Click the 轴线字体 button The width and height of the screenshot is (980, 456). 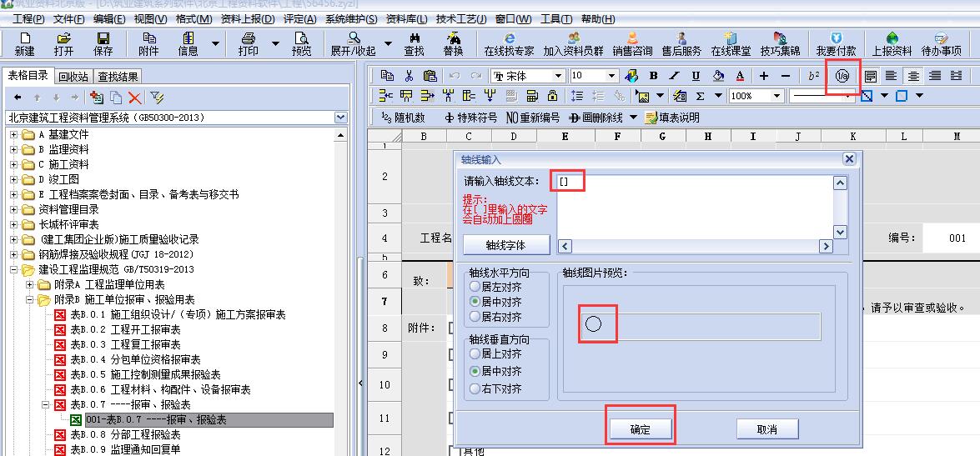click(506, 244)
